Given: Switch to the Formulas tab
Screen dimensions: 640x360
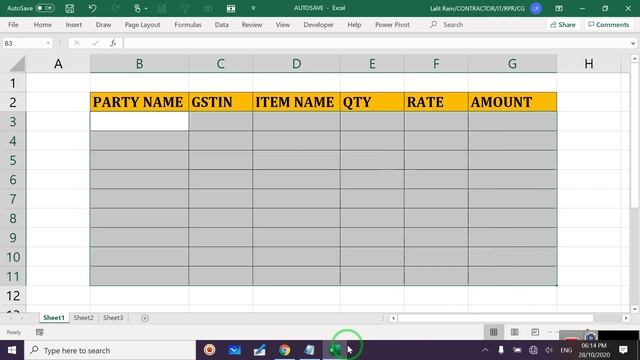Looking at the screenshot, I should (x=188, y=25).
